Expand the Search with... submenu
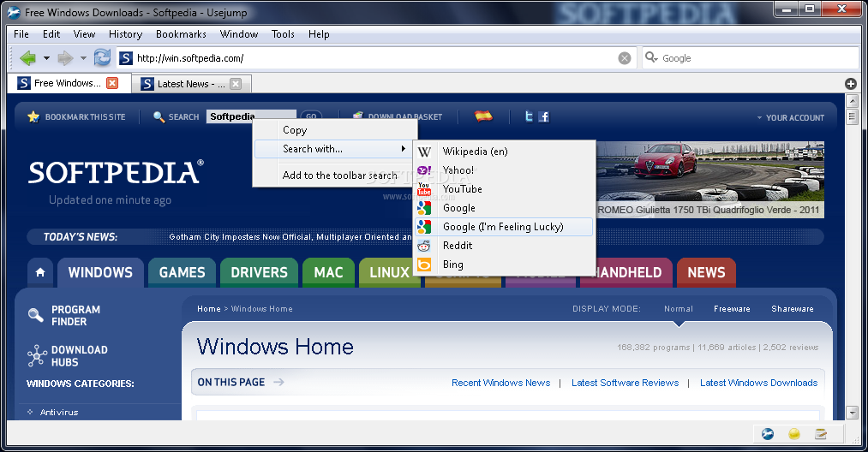This screenshot has width=868, height=452. [x=334, y=149]
